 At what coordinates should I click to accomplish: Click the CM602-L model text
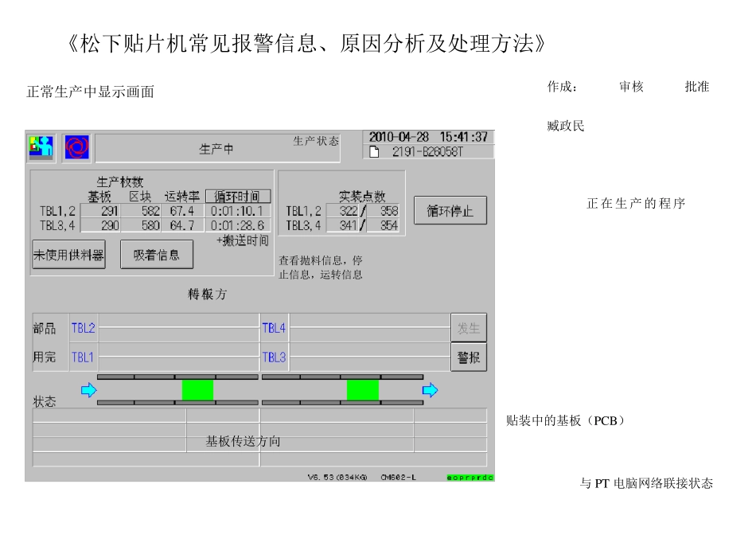point(398,477)
